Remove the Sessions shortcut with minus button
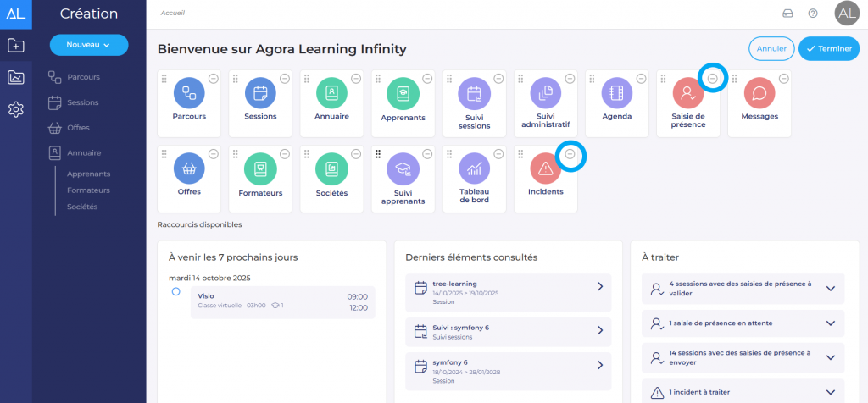 click(x=285, y=78)
